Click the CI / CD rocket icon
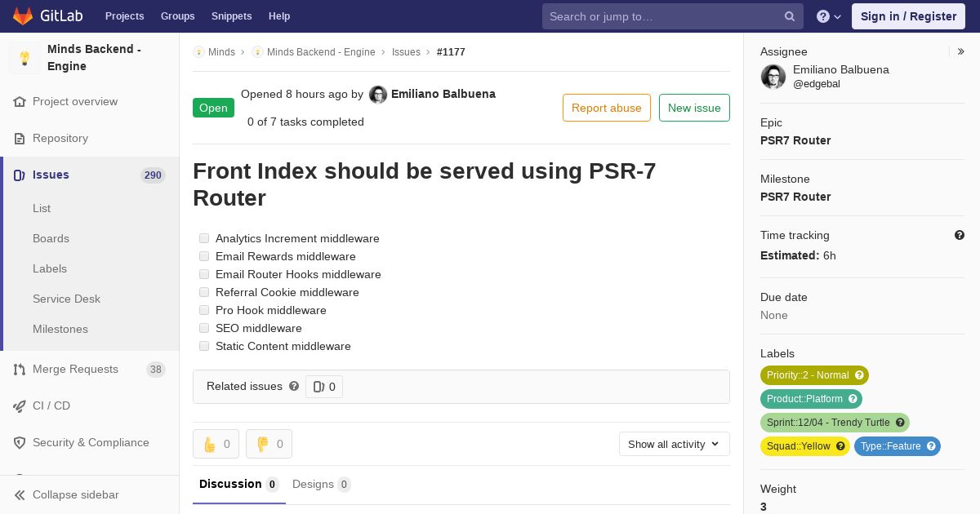This screenshot has width=980, height=514. point(20,406)
